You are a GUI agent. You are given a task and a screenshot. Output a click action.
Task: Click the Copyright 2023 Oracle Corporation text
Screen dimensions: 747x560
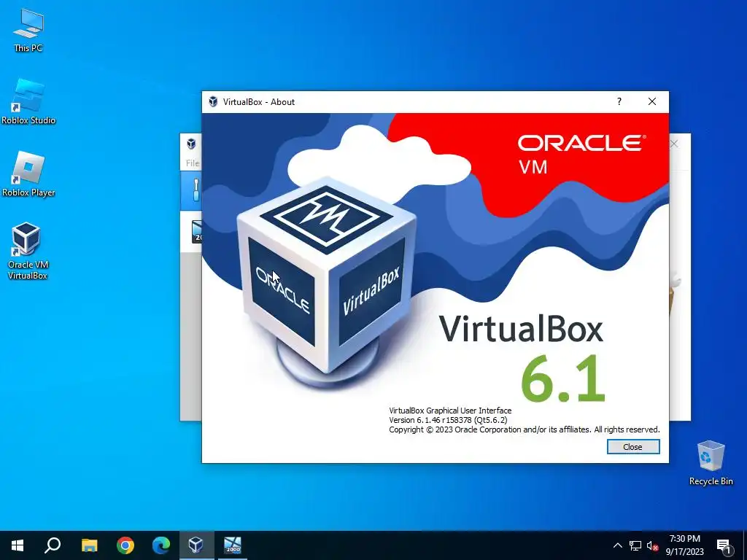tap(524, 429)
